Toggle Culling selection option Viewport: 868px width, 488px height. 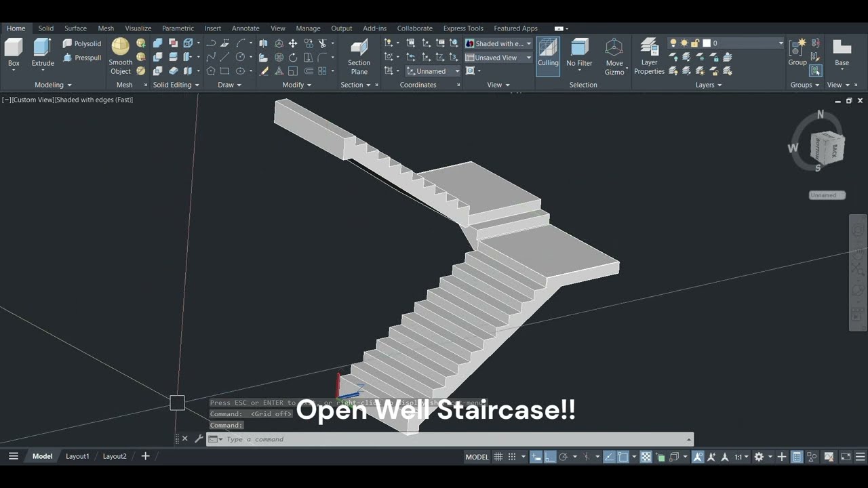coord(548,56)
